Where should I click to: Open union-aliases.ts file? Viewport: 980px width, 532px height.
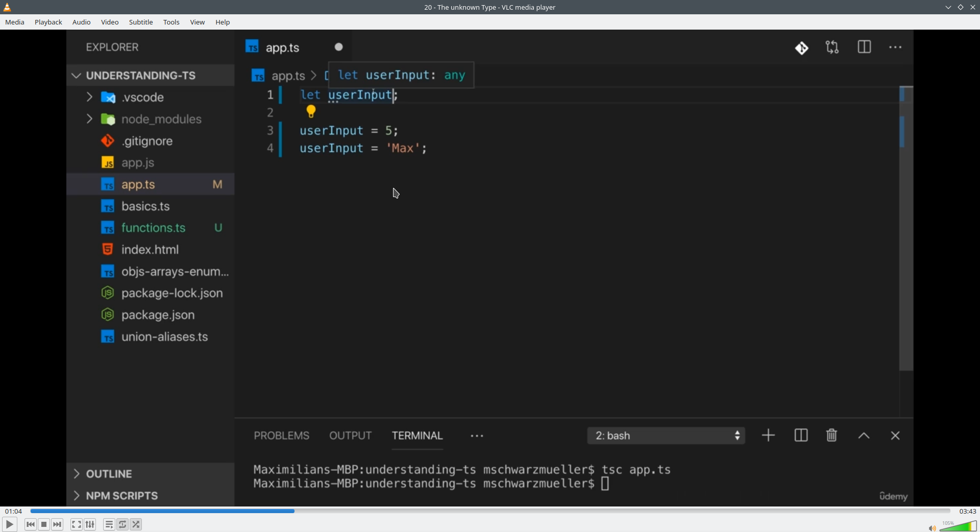pyautogui.click(x=150, y=337)
